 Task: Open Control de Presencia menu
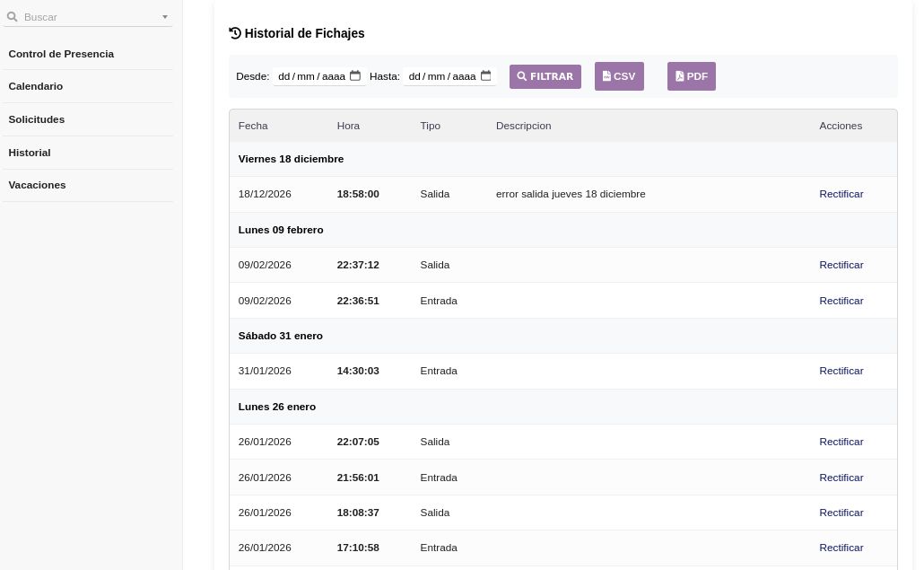coord(61,54)
